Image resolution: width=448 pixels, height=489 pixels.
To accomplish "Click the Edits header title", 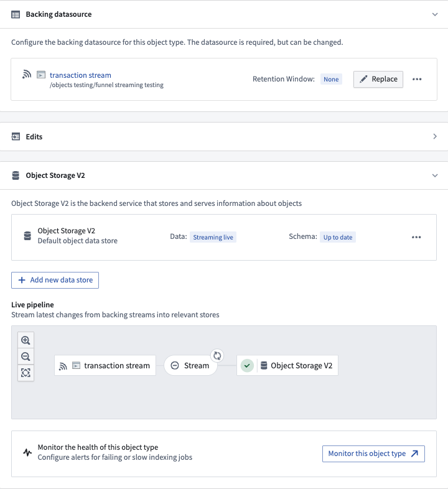I will coord(34,137).
